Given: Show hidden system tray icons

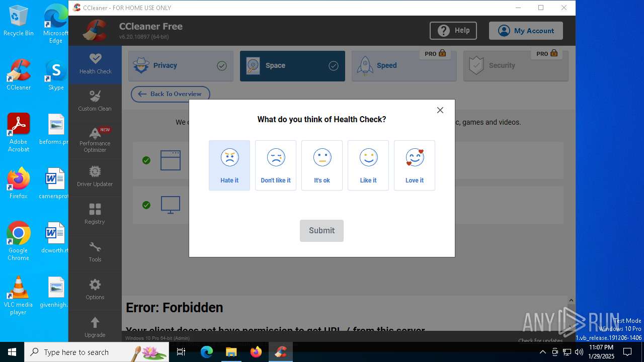Looking at the screenshot, I should (x=542, y=352).
